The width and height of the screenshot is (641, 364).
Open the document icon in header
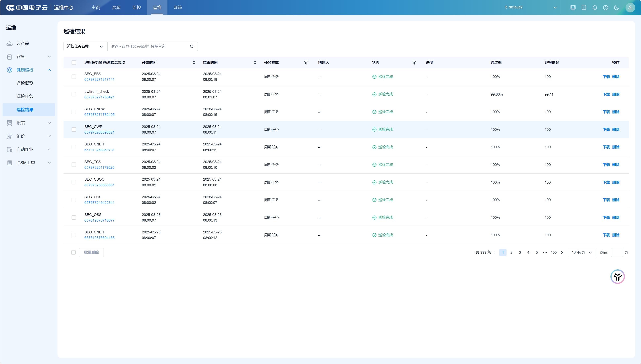pos(584,7)
